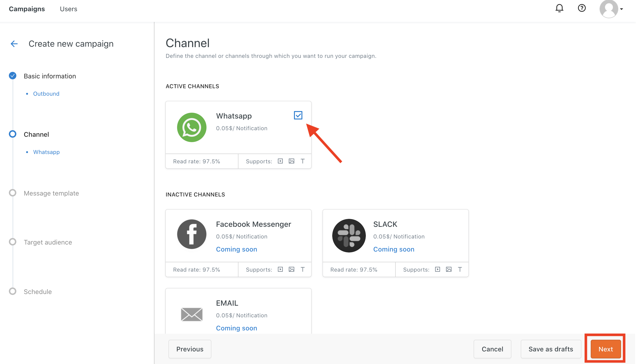Click video support icon on Whatsapp card
Screen dimensions: 636x364
tap(280, 161)
